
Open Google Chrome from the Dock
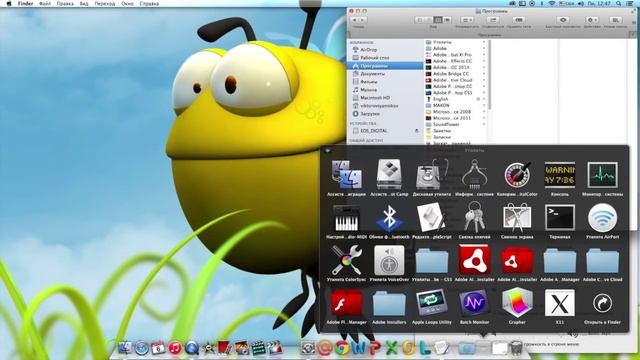(342, 348)
